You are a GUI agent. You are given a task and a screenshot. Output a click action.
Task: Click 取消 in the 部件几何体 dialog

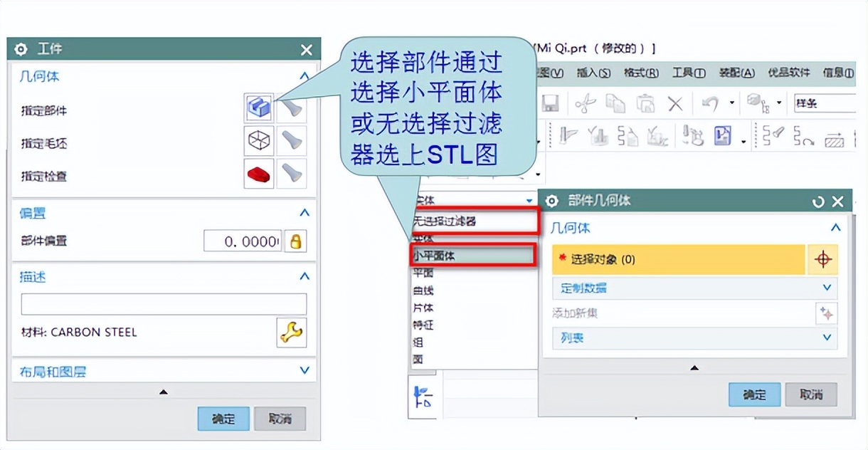811,394
